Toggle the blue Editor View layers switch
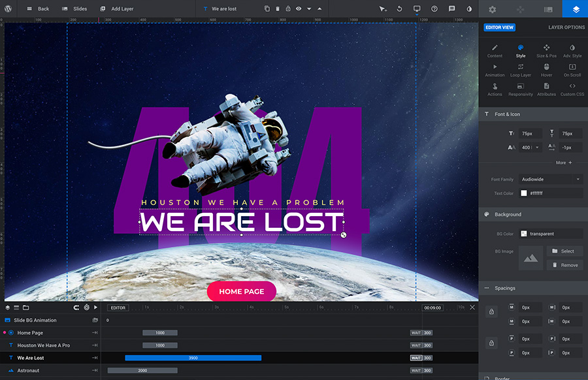Viewport: 588px width, 380px height. [x=499, y=27]
